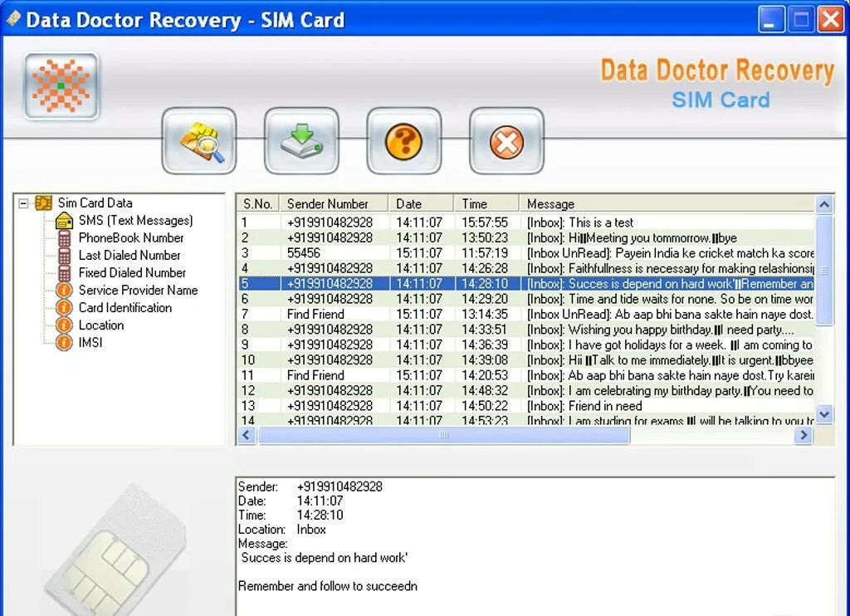Viewport: 850px width, 616px height.
Task: Select row 3 sender 55456
Action: coord(525,252)
